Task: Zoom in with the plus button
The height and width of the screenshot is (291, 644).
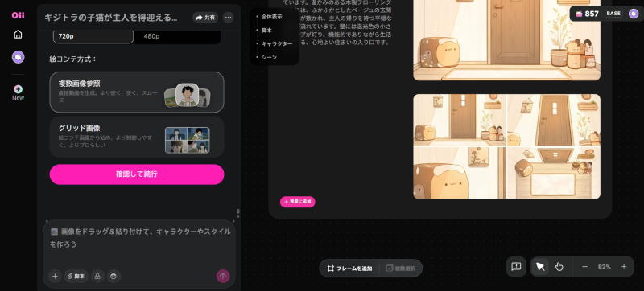Action: tap(624, 267)
